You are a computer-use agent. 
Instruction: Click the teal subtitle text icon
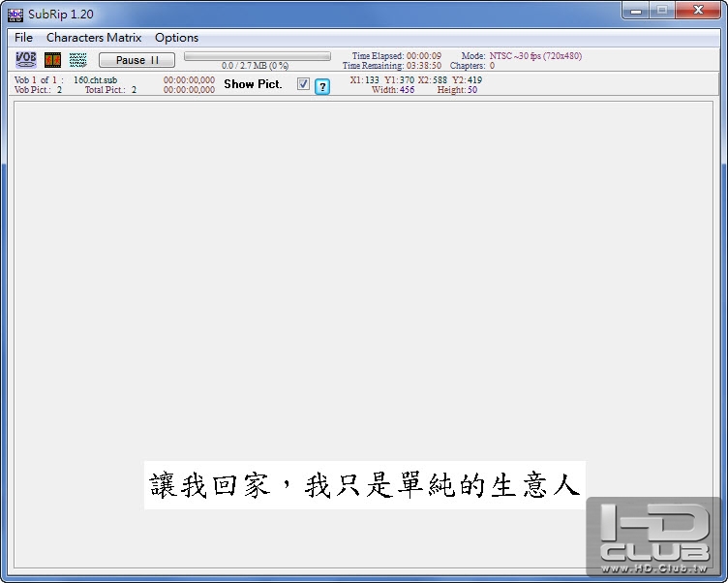(78, 60)
